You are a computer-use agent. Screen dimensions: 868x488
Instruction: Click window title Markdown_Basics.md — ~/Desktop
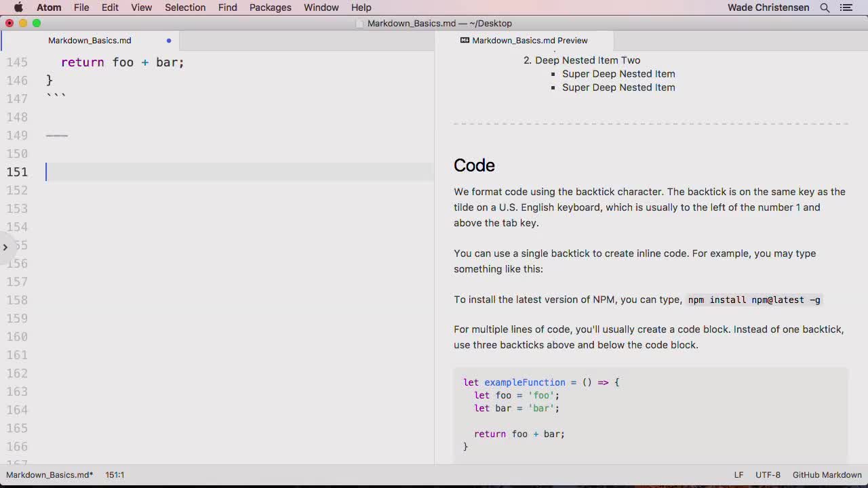click(439, 23)
